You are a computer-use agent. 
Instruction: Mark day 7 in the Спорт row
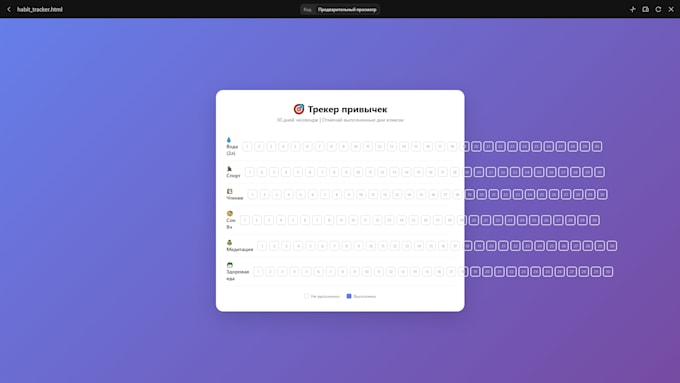pos(322,172)
